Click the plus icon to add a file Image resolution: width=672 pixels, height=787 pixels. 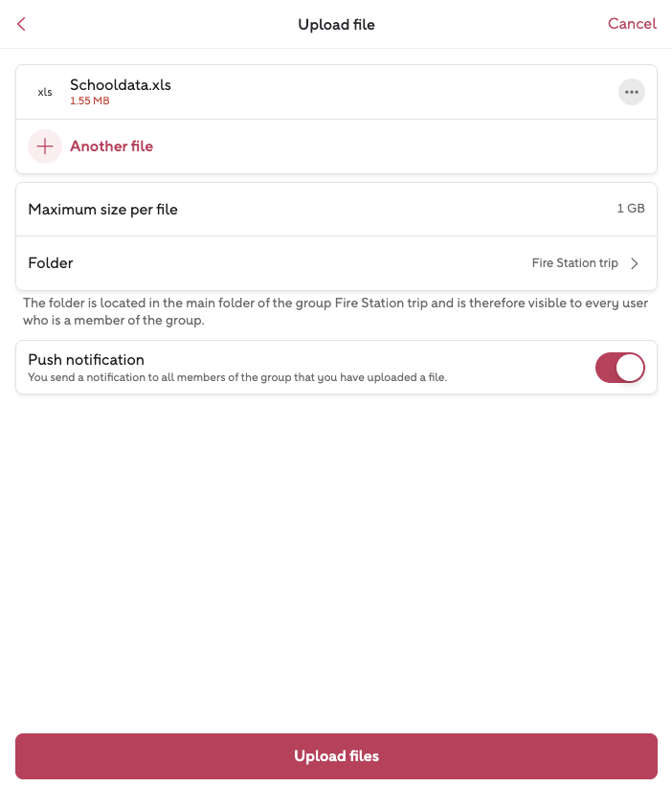pos(44,146)
